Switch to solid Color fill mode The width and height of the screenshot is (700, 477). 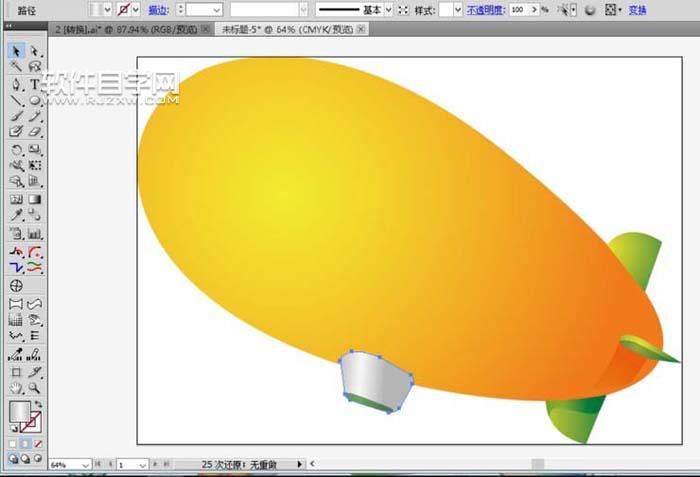pyautogui.click(x=13, y=444)
